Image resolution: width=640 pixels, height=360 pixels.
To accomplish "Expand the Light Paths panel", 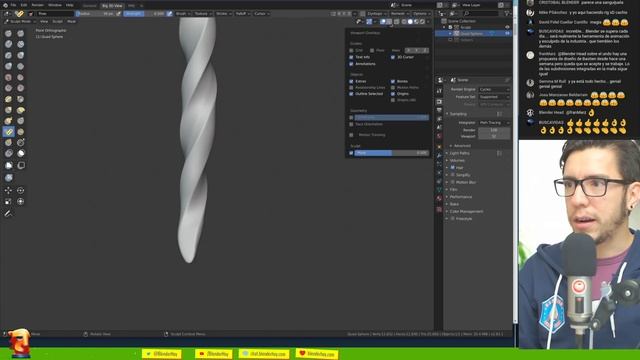I will (x=459, y=153).
